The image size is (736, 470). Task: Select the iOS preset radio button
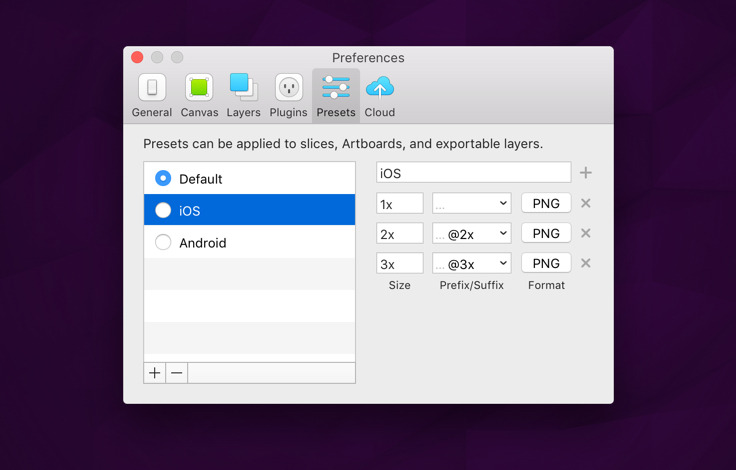163,210
